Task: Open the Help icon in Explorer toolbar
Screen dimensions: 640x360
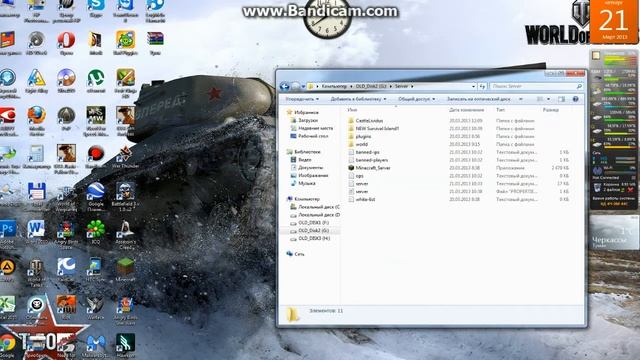Action: tap(576, 99)
